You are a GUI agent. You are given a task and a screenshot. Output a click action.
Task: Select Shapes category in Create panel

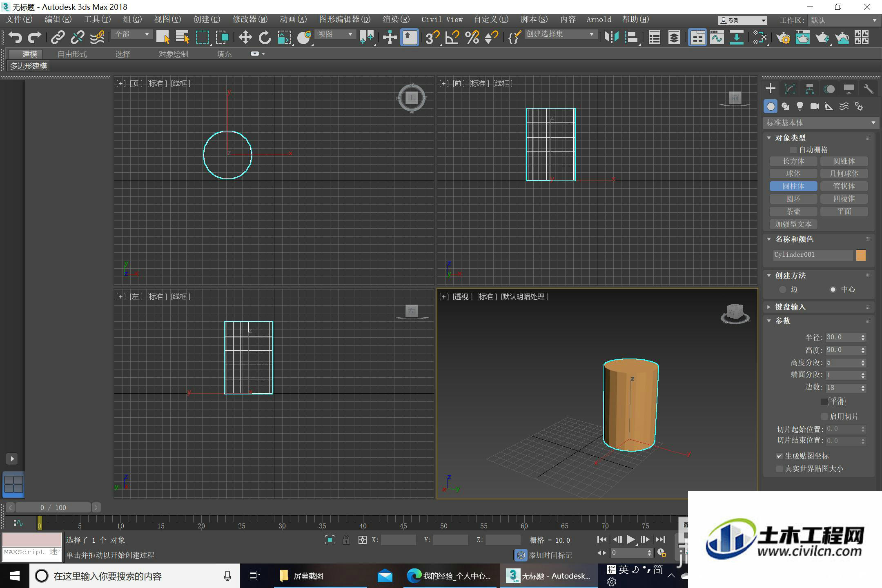pyautogui.click(x=785, y=107)
